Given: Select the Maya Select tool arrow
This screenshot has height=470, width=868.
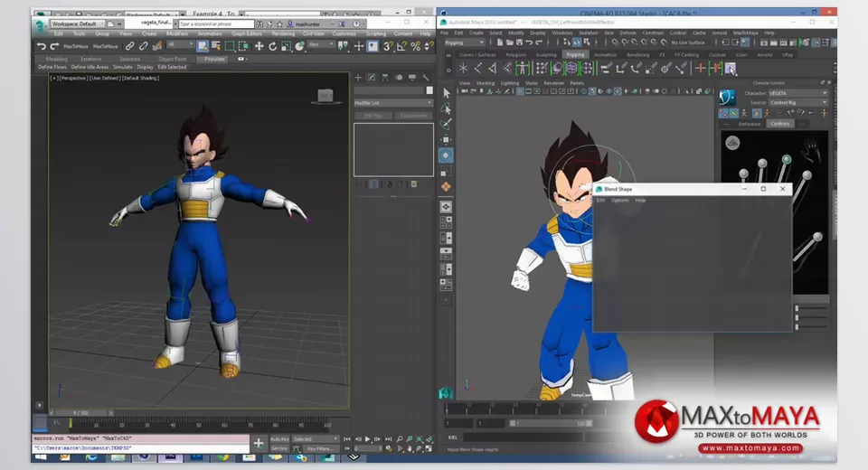Looking at the screenshot, I should pos(446,93).
